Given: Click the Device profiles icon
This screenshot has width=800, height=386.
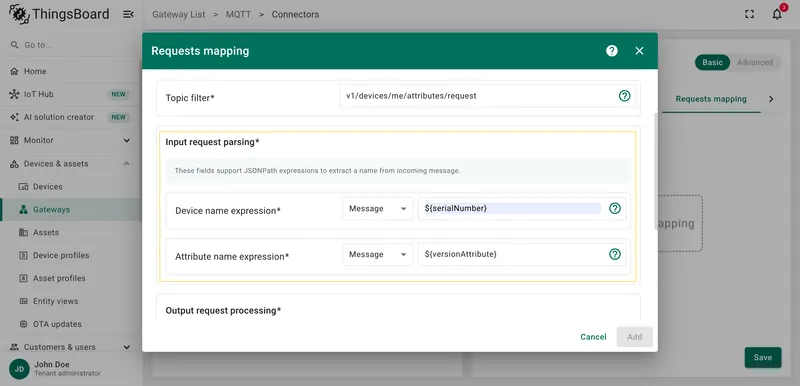Looking at the screenshot, I should 23,255.
